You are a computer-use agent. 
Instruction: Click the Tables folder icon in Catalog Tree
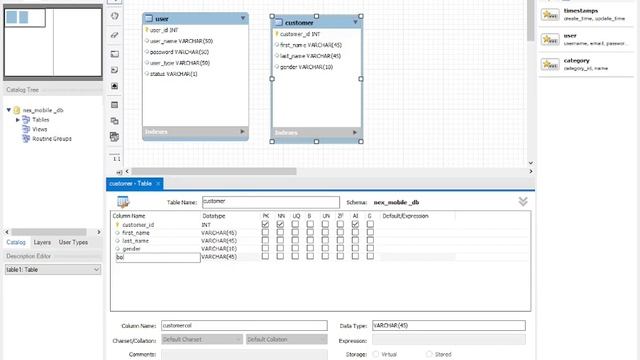(26, 120)
